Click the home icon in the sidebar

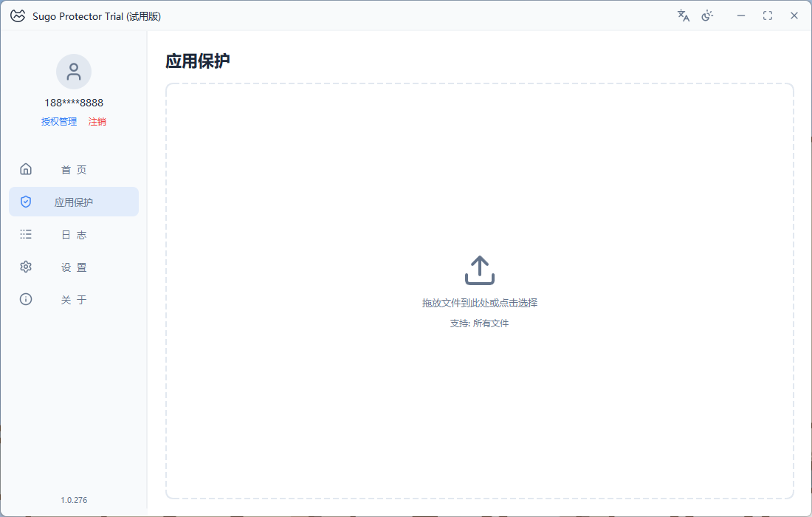[x=26, y=169]
